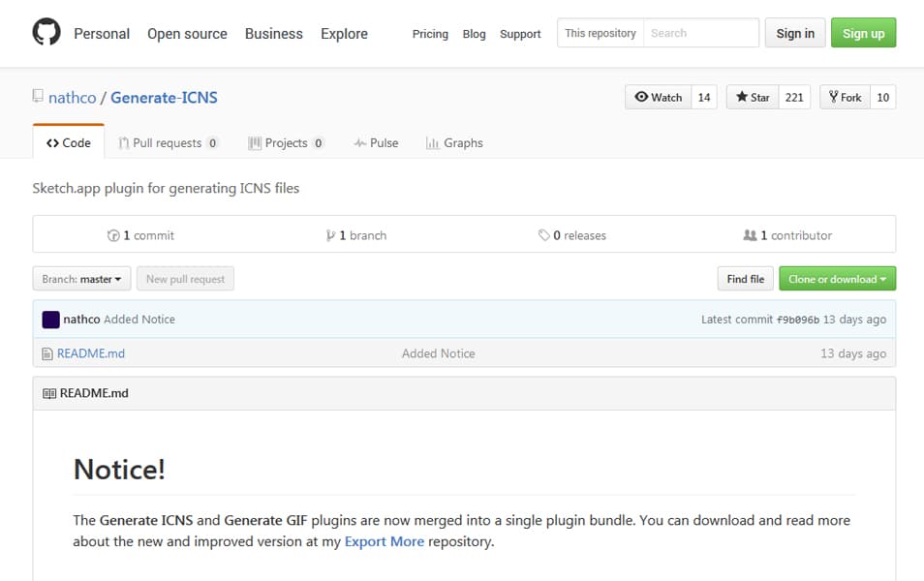Follow the Export More repository link
The height and width of the screenshot is (581, 924).
click(x=385, y=541)
